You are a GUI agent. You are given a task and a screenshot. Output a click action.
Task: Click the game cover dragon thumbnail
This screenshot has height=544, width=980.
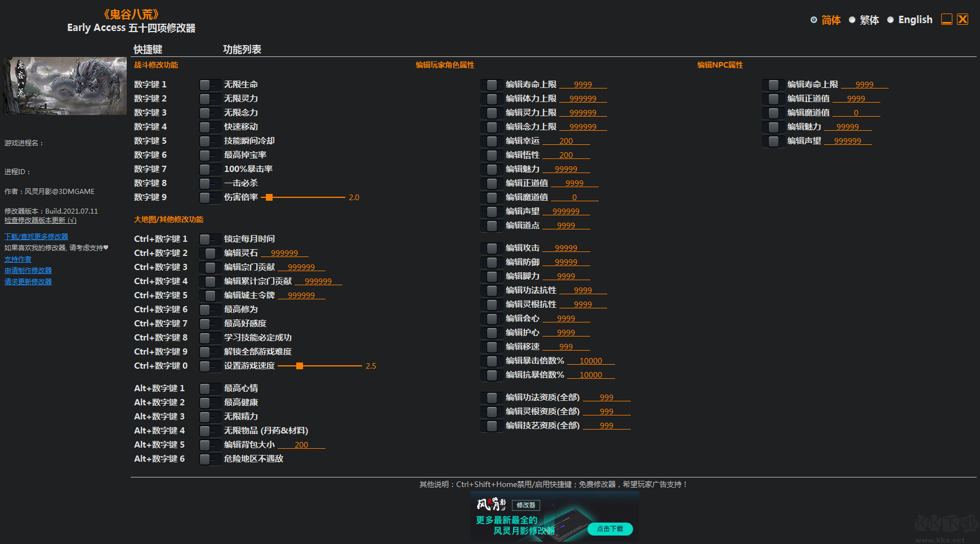coord(65,86)
